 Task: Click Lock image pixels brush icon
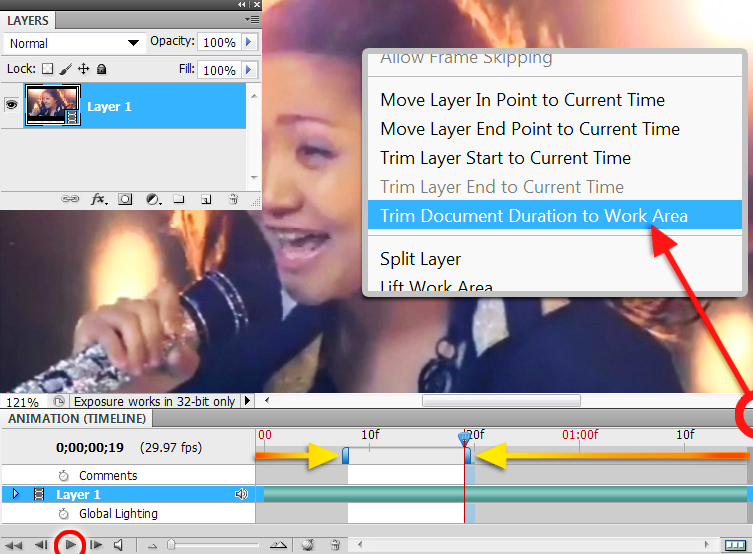[x=65, y=69]
